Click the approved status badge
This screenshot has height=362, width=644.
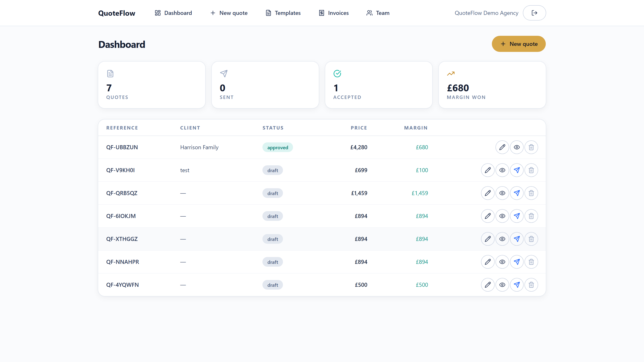pyautogui.click(x=278, y=147)
